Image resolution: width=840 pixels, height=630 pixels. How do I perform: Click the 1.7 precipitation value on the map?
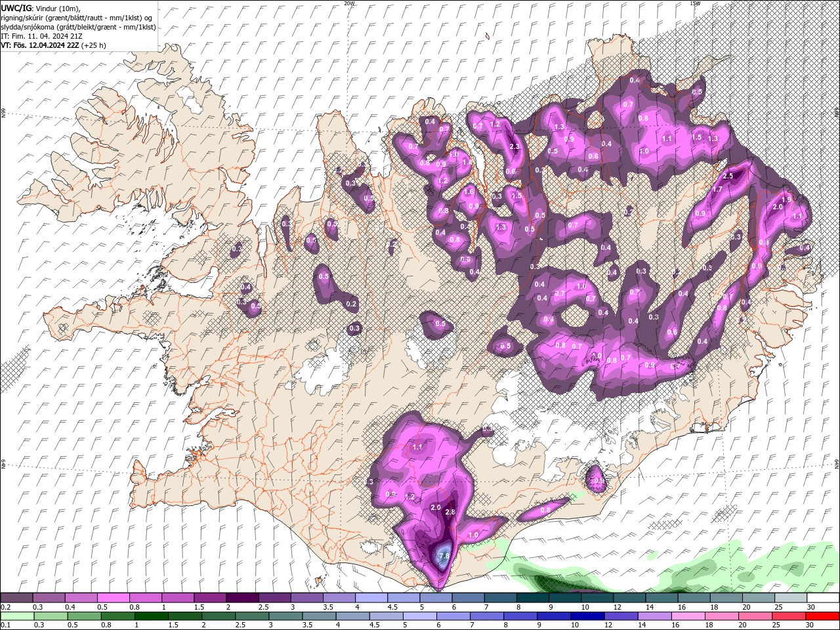click(717, 190)
